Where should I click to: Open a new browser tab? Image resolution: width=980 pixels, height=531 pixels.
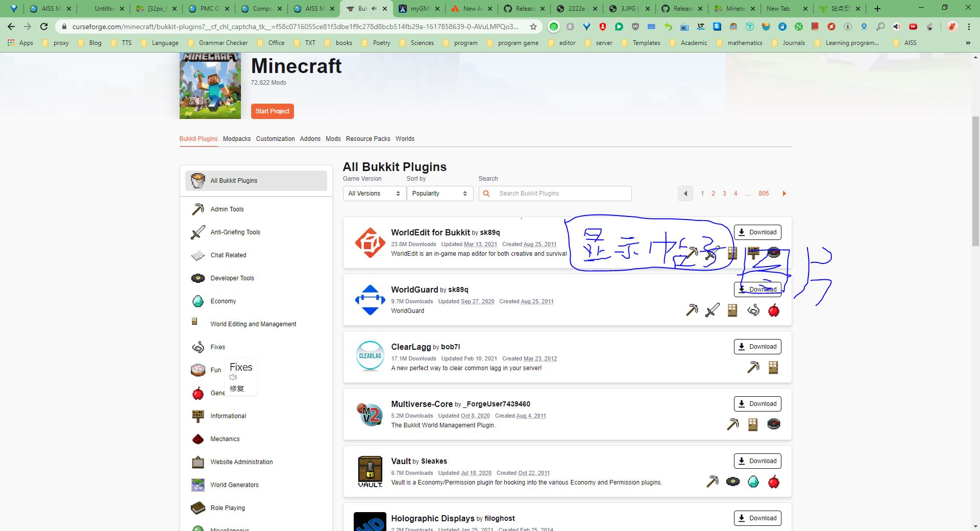877,9
